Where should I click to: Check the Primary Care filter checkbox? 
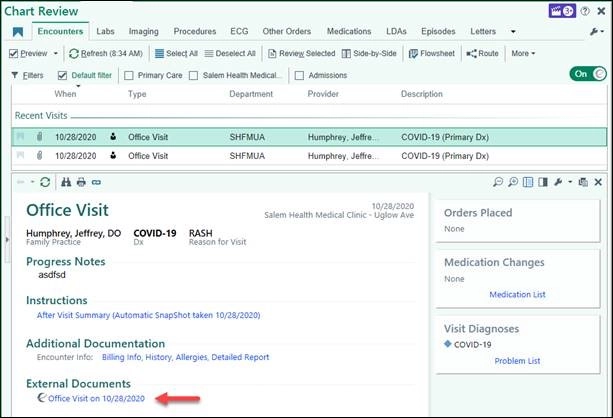tap(129, 75)
